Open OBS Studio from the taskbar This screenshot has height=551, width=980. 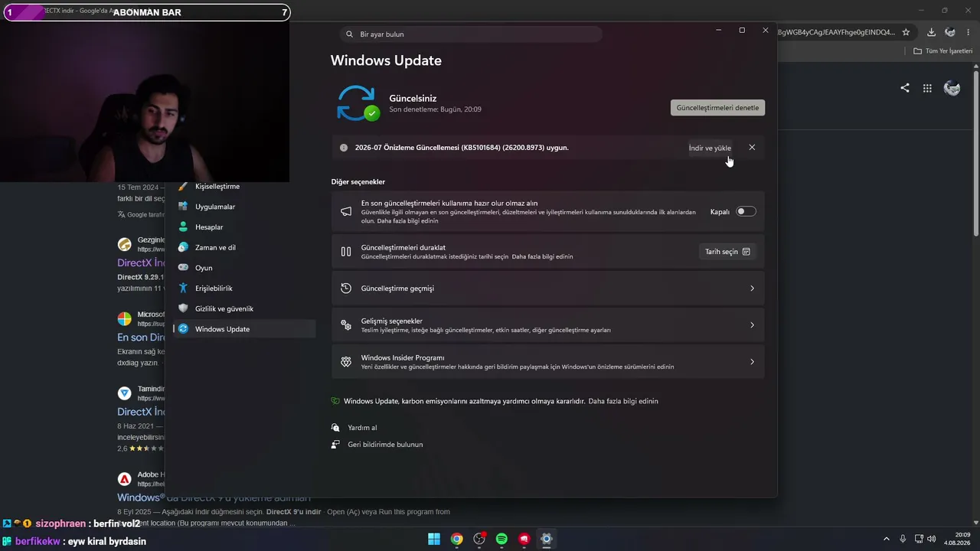(x=479, y=539)
